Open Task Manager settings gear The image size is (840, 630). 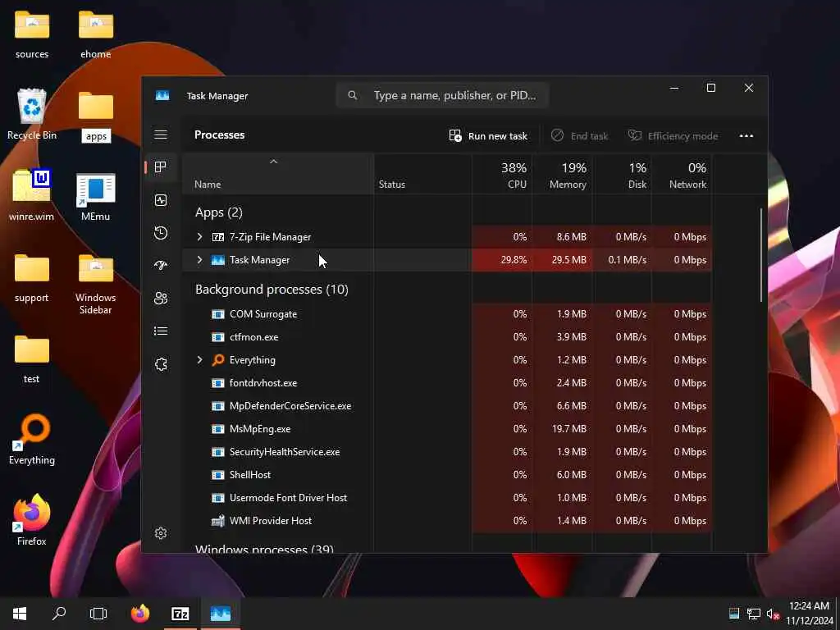161,533
